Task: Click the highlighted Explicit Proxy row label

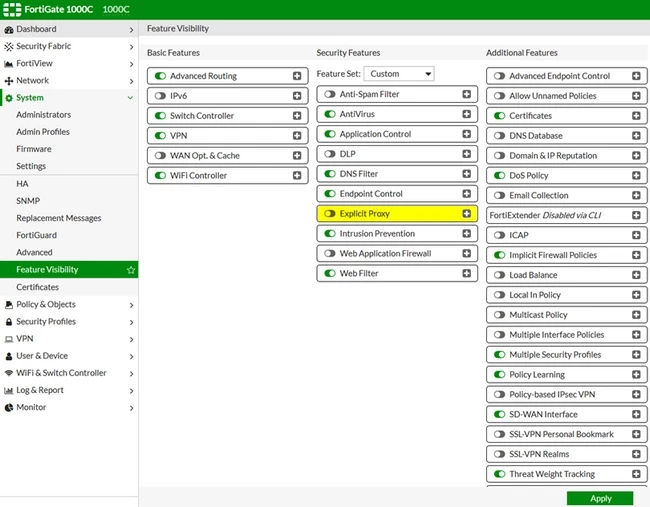Action: point(364,213)
